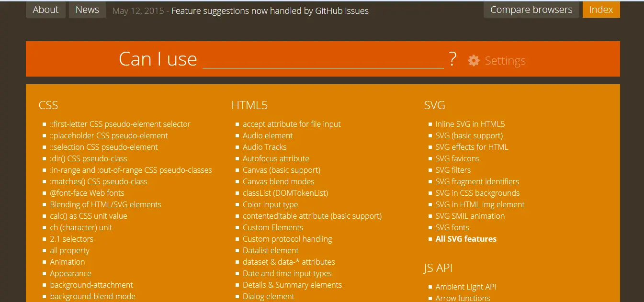Open Custom protocol handling entry

(287, 239)
